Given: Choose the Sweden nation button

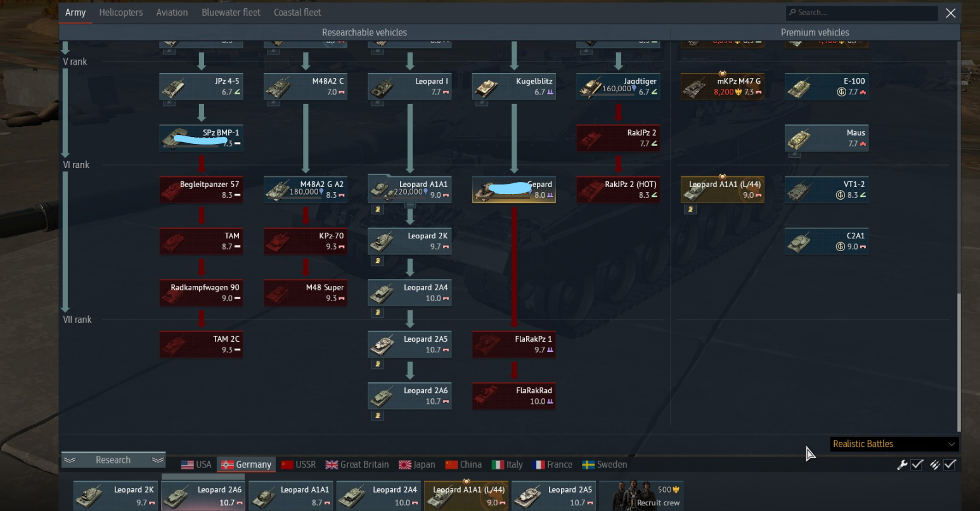Looking at the screenshot, I should tap(605, 465).
